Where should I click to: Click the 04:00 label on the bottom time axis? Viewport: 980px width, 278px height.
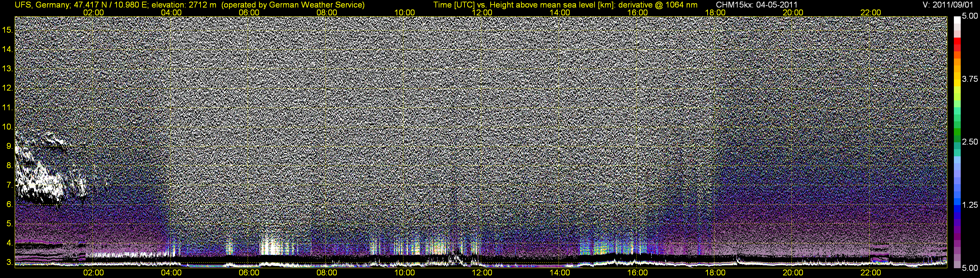coord(171,273)
